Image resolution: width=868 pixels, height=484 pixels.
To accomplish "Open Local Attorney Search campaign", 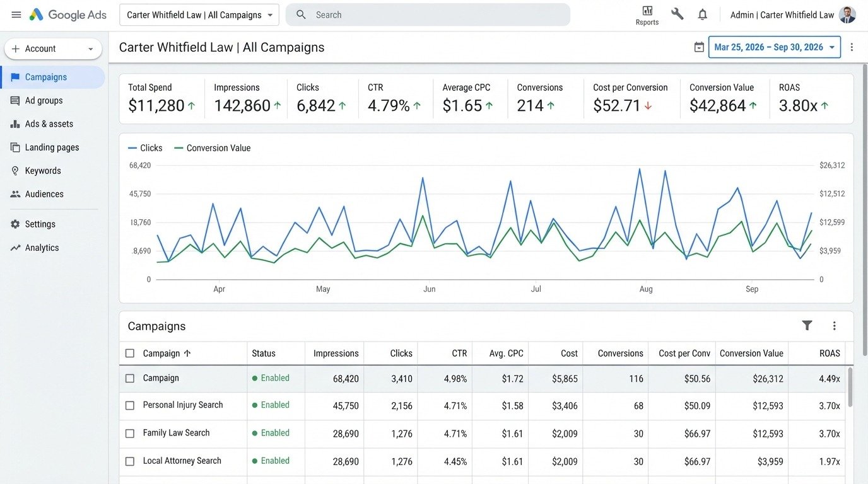I will click(x=182, y=461).
